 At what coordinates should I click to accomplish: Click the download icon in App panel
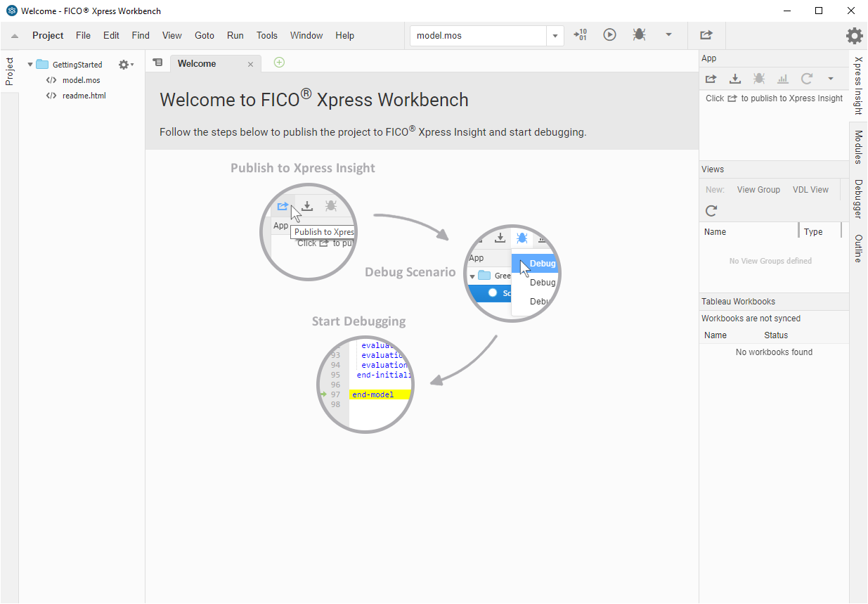[735, 79]
